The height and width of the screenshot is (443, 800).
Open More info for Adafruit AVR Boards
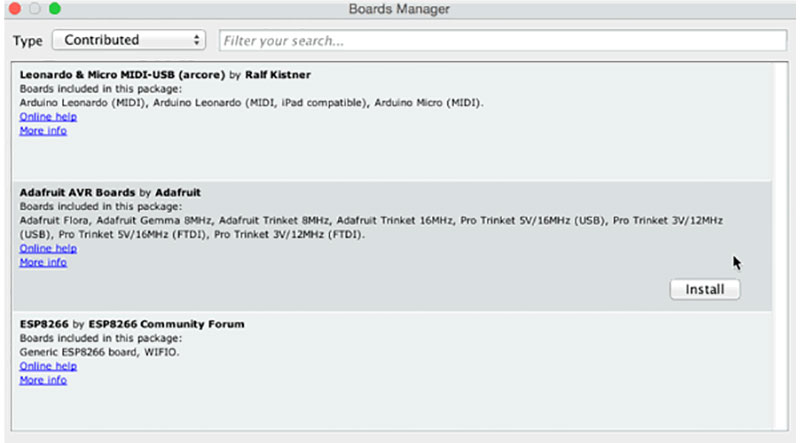(43, 263)
